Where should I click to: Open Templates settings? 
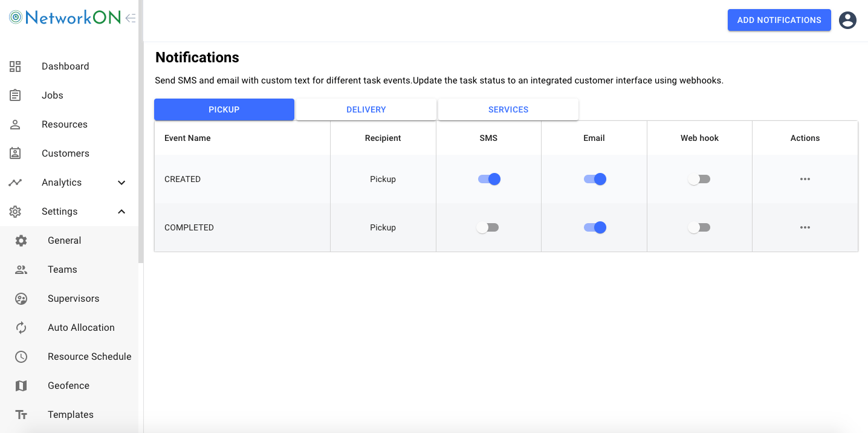[71, 415]
